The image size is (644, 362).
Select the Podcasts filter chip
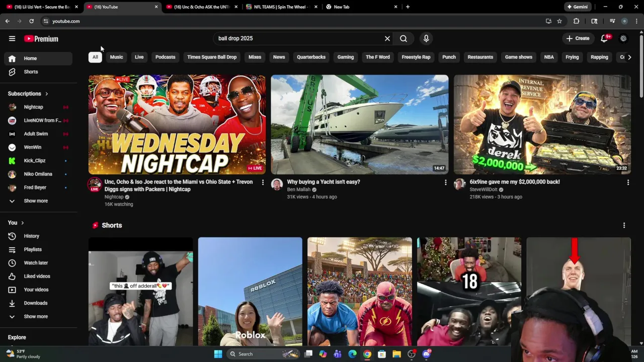(166, 57)
